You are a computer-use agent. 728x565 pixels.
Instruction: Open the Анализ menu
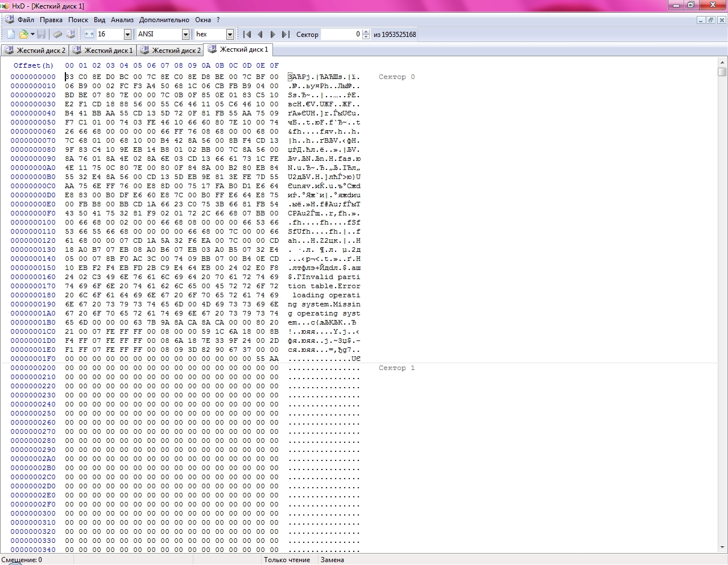pos(122,20)
